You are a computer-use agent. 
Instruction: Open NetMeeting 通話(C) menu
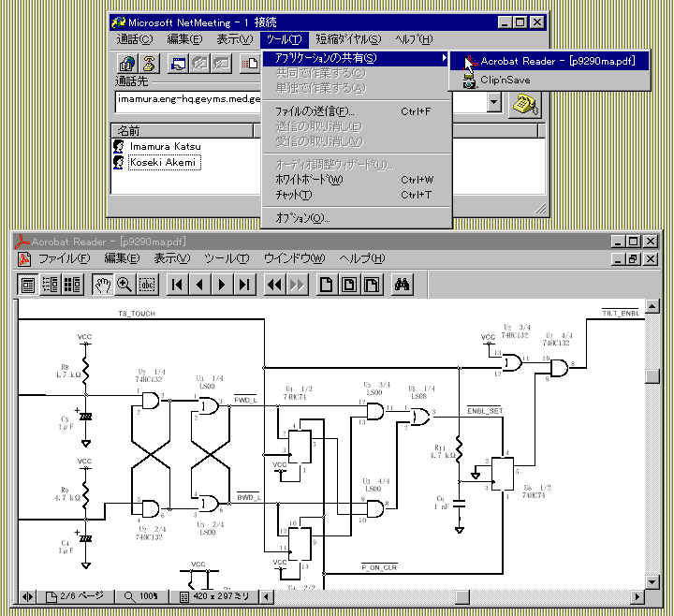click(x=135, y=39)
